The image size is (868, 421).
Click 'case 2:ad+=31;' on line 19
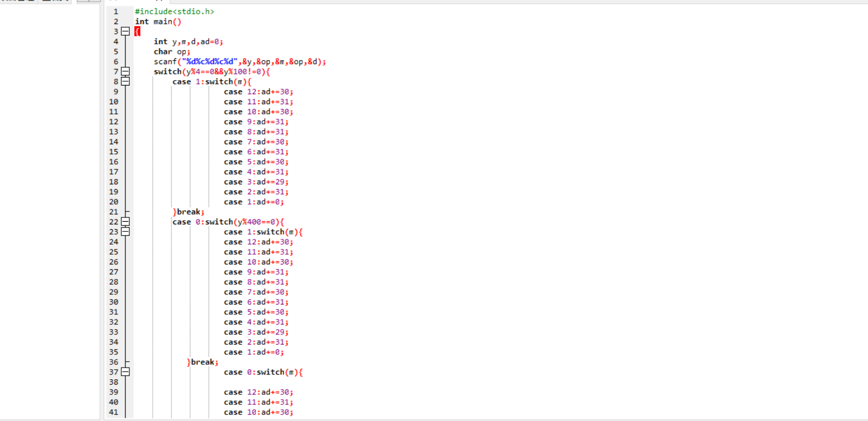(x=256, y=192)
